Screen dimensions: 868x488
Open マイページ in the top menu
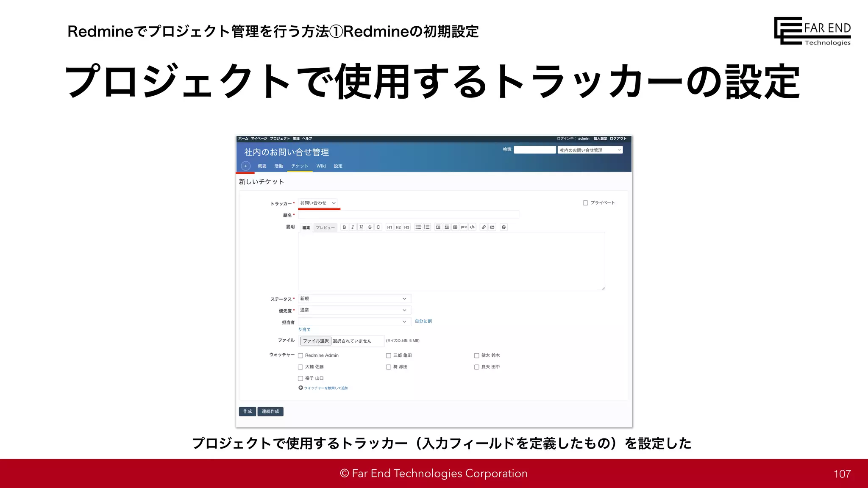point(259,139)
